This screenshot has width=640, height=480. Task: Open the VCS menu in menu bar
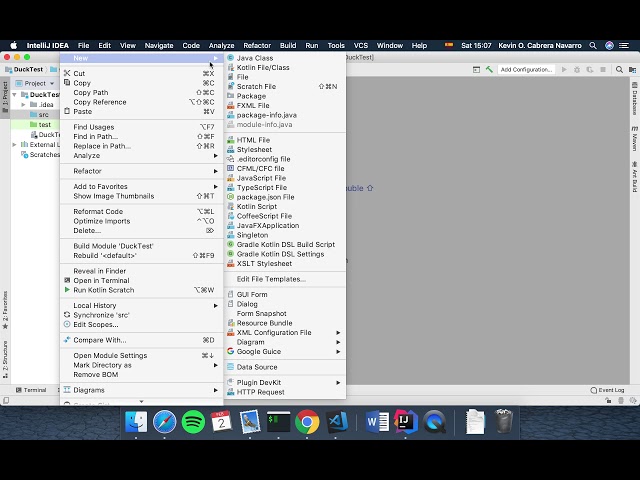360,46
